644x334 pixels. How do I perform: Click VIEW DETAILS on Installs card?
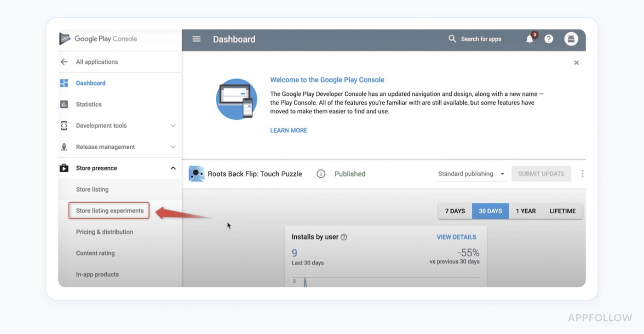[x=456, y=237]
